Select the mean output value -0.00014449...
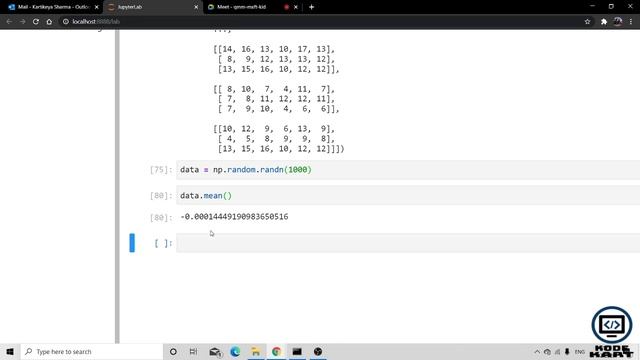The height and width of the screenshot is (360, 640). coord(234,217)
